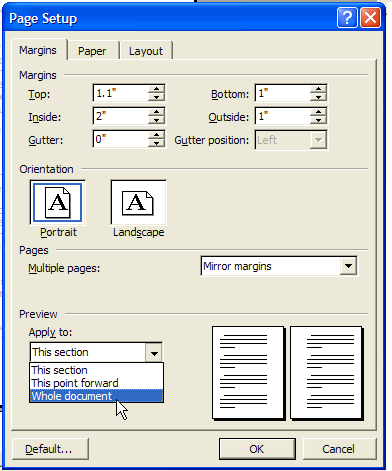This screenshot has width=392, height=471.
Task: Click the 'Portrait' label text
Action: pyautogui.click(x=58, y=232)
